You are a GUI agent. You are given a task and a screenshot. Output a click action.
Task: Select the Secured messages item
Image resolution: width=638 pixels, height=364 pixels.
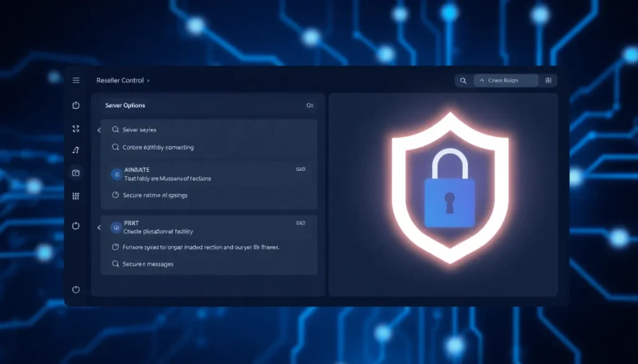pos(148,264)
